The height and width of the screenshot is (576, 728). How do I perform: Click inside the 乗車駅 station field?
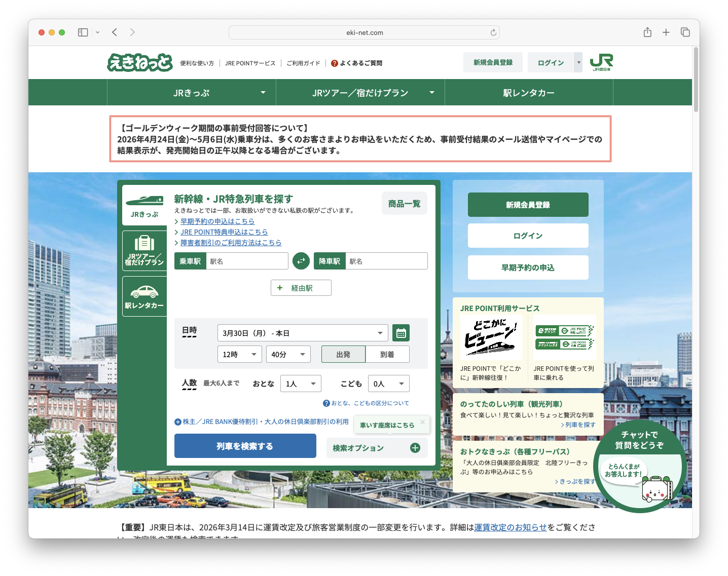click(x=247, y=260)
